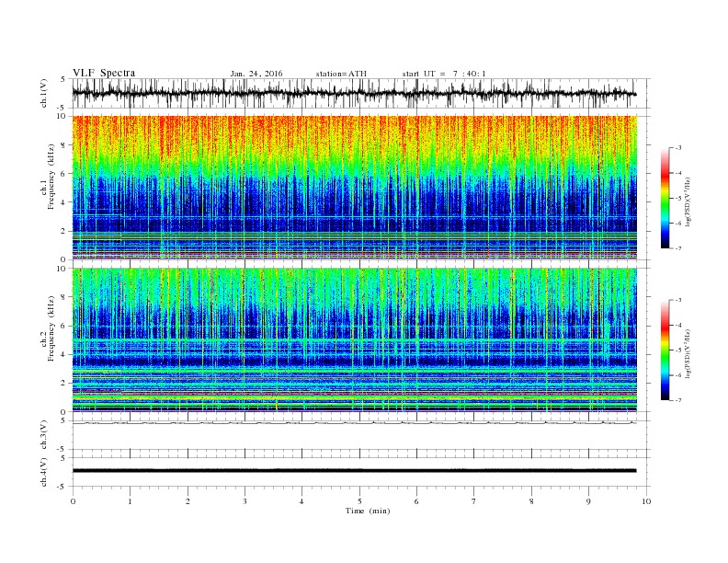The width and height of the screenshot is (728, 563).
Task: Click the ch.1 colorbar 'log(PSD)(V²/Hz)' label
Action: click(688, 201)
